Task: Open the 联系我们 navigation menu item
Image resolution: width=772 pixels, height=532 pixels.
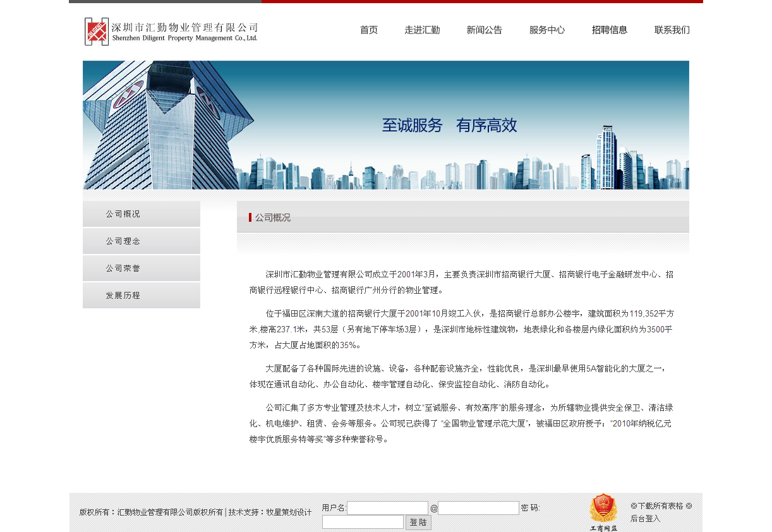Action: click(672, 30)
